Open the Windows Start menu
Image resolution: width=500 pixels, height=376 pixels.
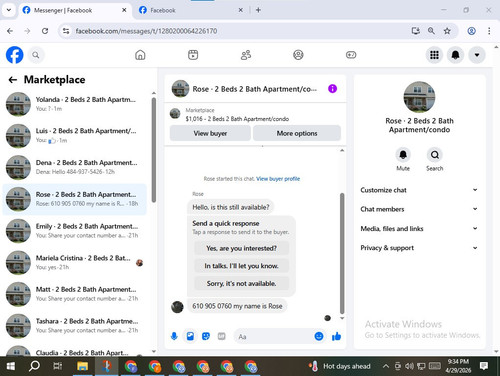pos(11,366)
